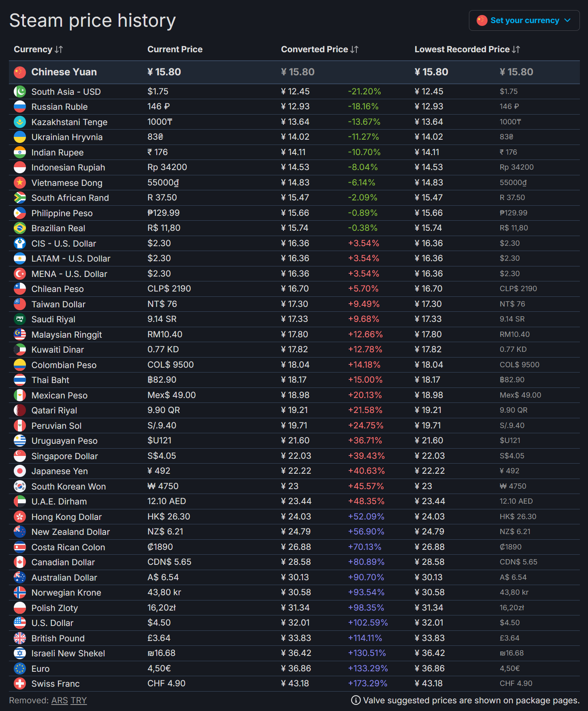Open the Set your currency dropdown

point(524,20)
